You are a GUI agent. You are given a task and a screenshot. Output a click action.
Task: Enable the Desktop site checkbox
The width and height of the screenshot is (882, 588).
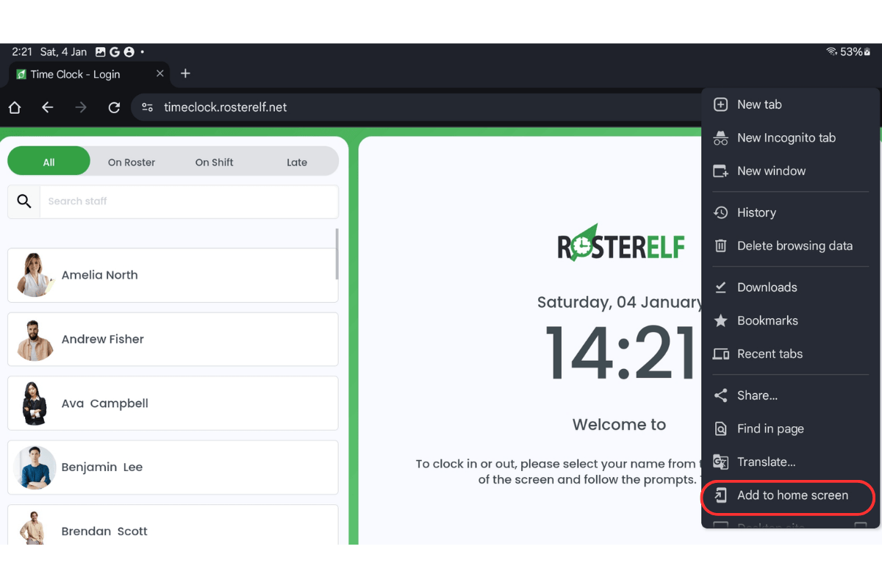tap(862, 525)
